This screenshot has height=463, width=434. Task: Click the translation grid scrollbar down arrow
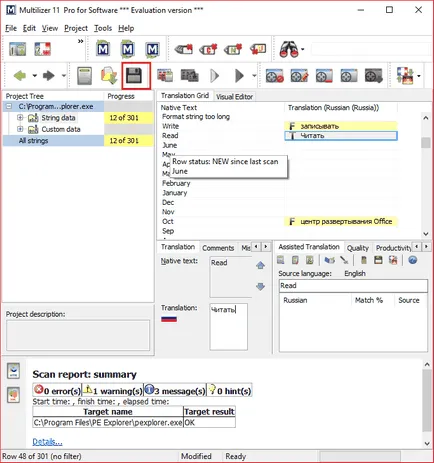tap(426, 234)
